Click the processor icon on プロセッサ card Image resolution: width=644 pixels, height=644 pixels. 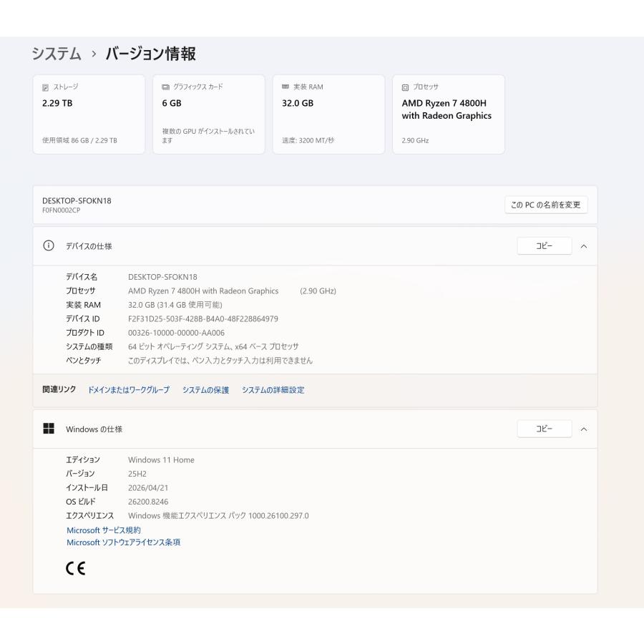tap(406, 87)
